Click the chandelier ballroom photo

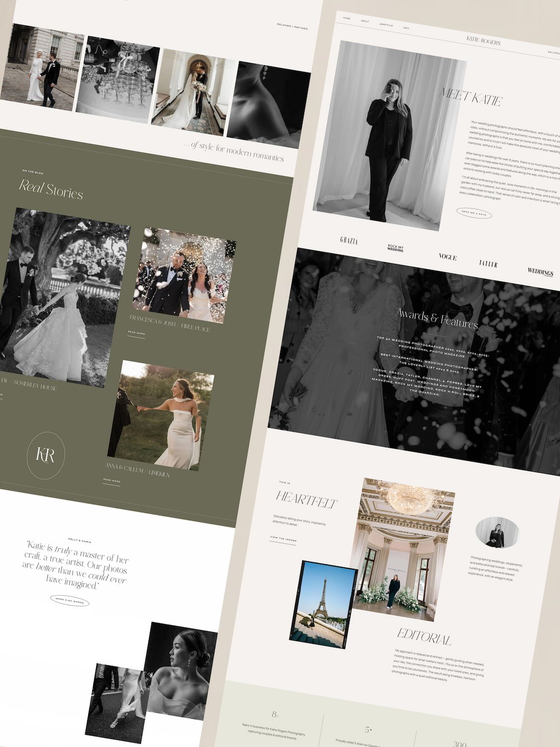(x=402, y=549)
